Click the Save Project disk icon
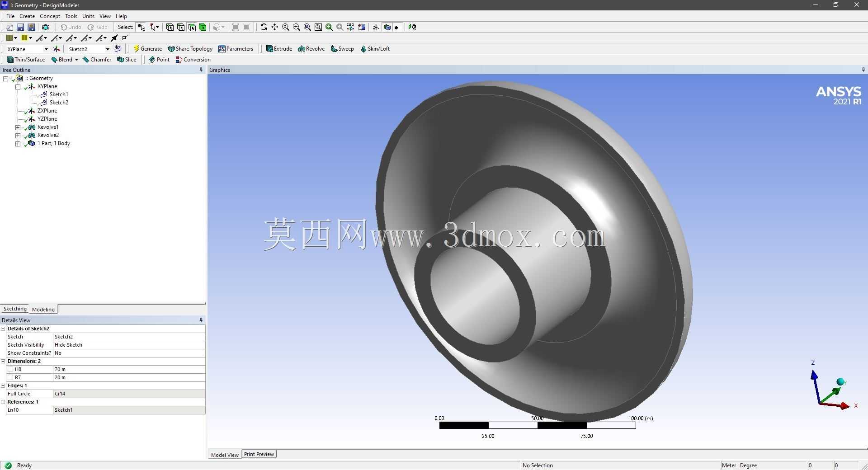The height and width of the screenshot is (470, 868). click(20, 27)
